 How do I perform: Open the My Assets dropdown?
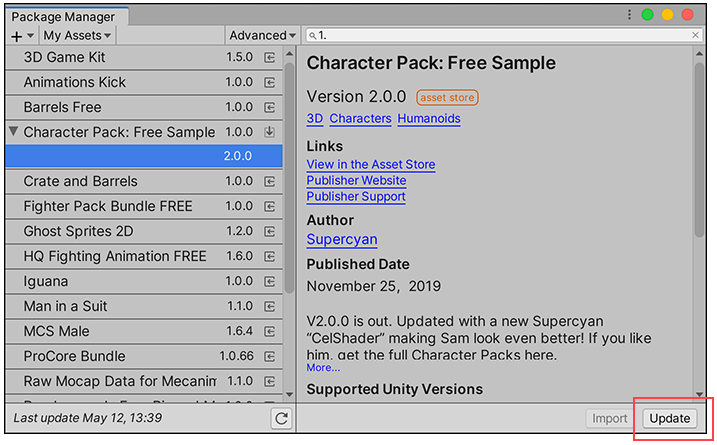(x=77, y=35)
